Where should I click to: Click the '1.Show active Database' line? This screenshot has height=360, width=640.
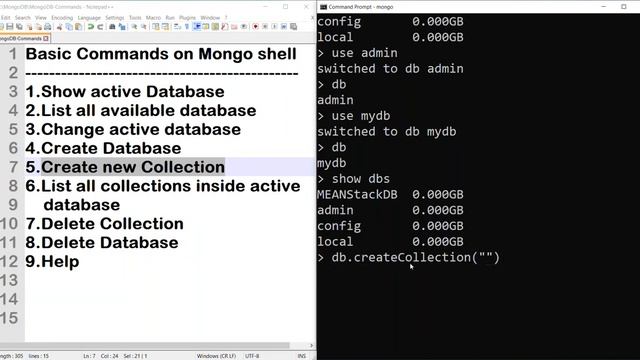coord(125,91)
